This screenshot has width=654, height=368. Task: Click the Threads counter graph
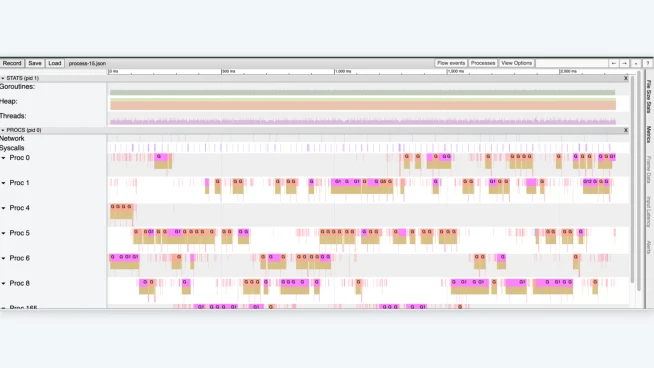[363, 121]
